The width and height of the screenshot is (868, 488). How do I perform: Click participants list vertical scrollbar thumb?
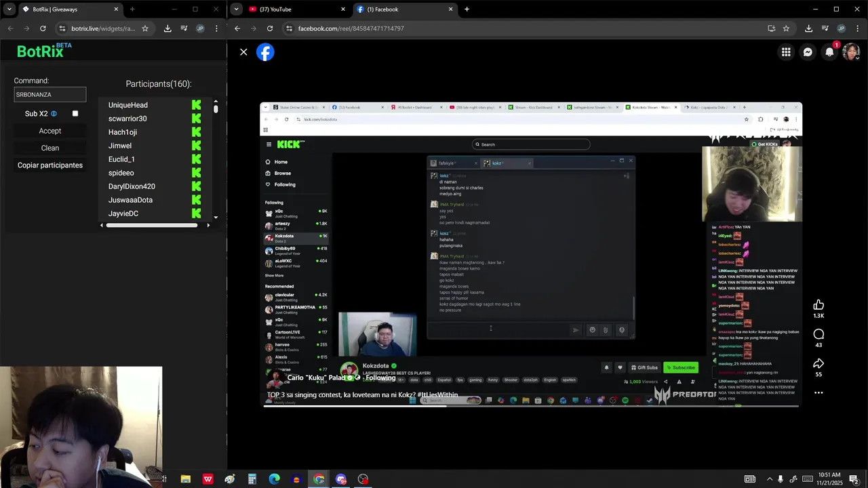tap(216, 108)
